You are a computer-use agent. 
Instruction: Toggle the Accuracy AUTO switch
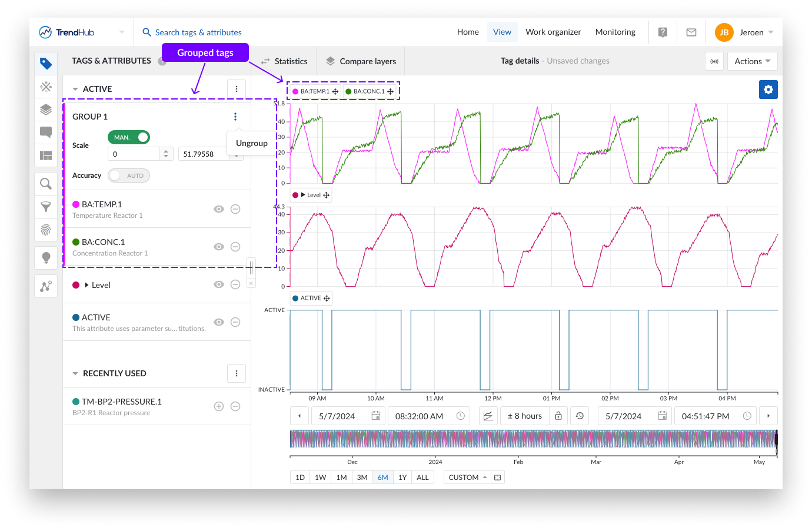coord(129,175)
